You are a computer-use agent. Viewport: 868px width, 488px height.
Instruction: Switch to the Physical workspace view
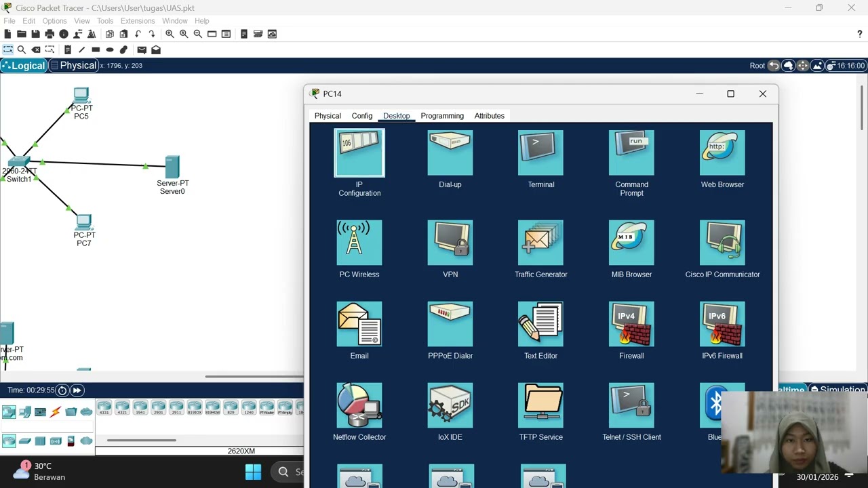click(x=74, y=66)
